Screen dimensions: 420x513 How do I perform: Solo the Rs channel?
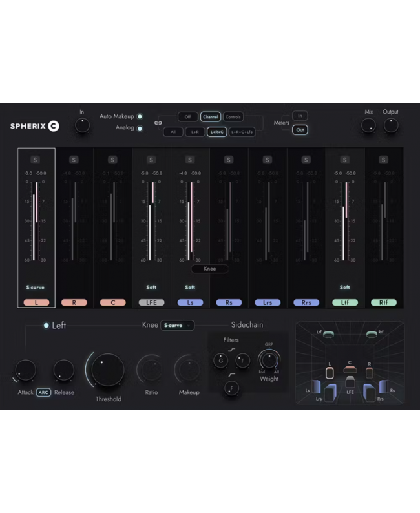tap(228, 160)
